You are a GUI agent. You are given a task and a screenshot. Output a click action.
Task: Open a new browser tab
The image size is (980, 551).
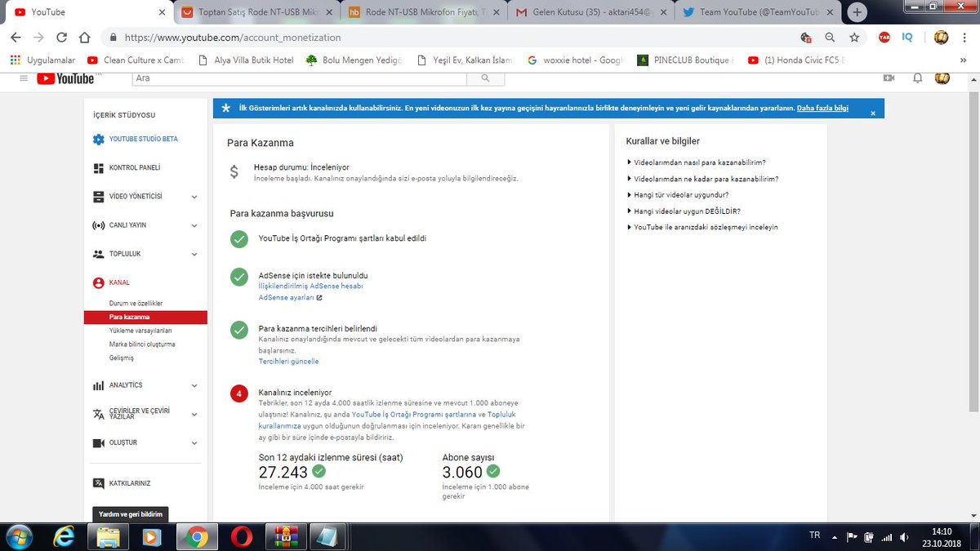pyautogui.click(x=857, y=12)
